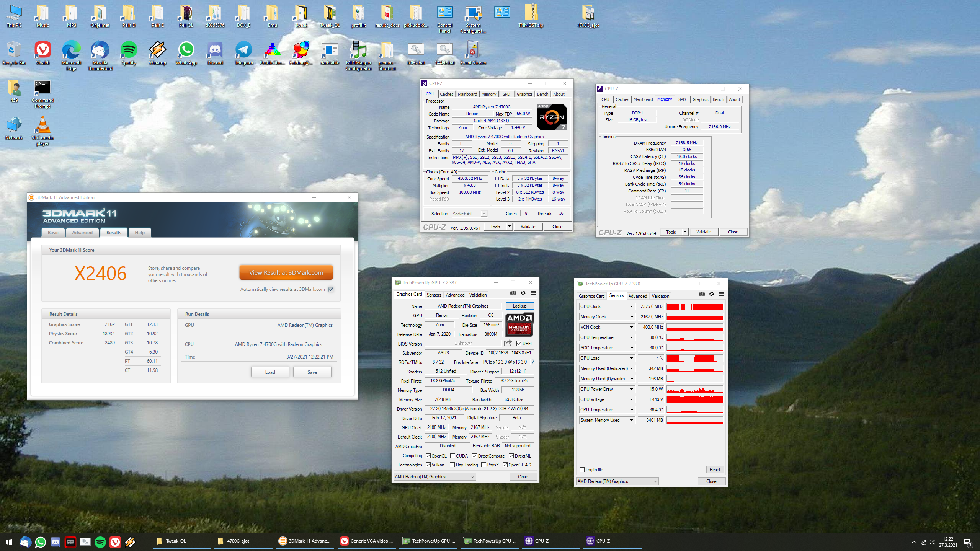Open the Vivaldi desktop icon
Screen dimensions: 980x551
[42, 53]
